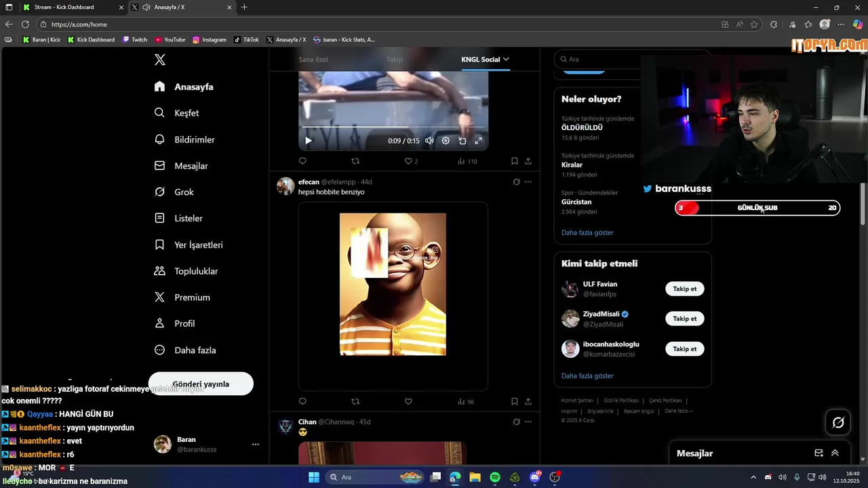Open a new browser tab

click(244, 7)
